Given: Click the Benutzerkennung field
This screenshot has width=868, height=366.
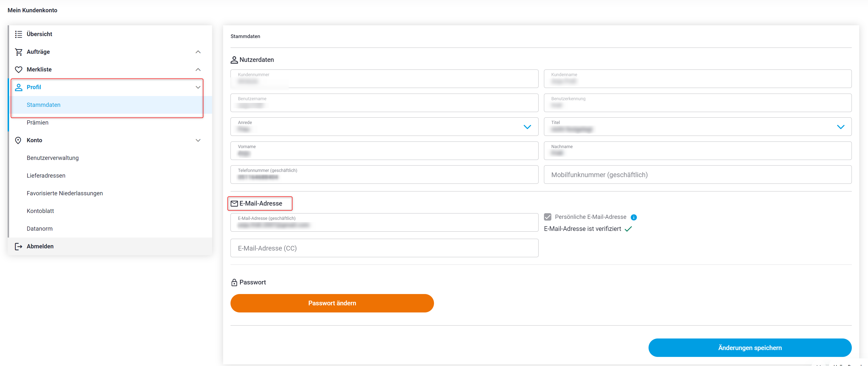Looking at the screenshot, I should pos(697,103).
